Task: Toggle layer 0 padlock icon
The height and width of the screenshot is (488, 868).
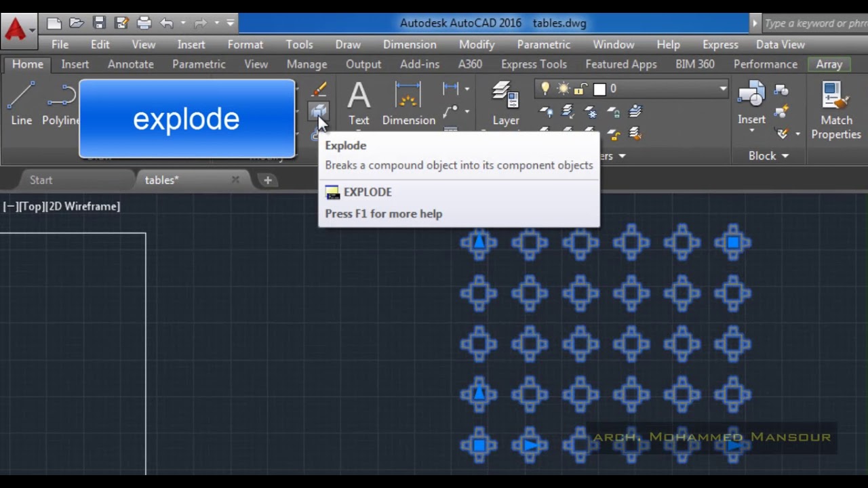Action: pos(580,89)
